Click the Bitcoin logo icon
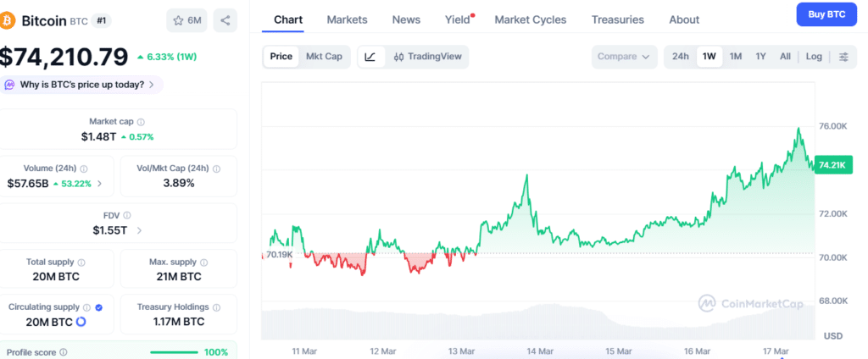868x359 pixels. [x=8, y=21]
